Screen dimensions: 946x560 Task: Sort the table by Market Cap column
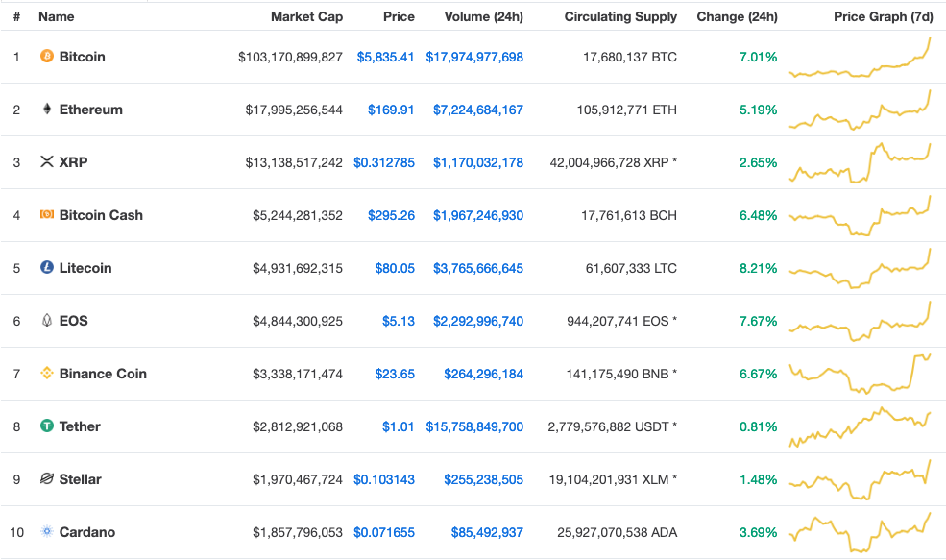[306, 17]
